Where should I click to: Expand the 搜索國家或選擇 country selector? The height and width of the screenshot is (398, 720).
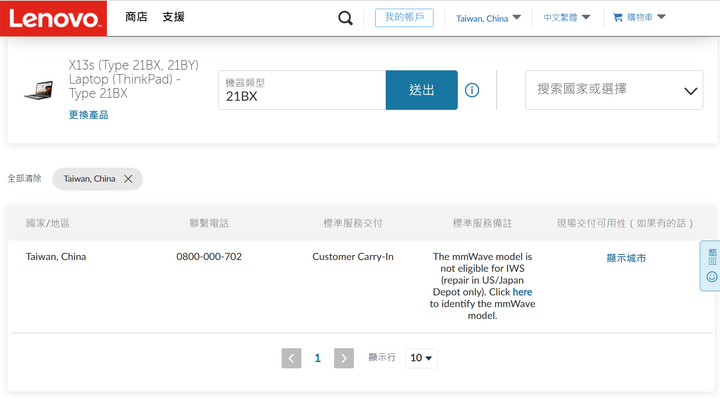point(614,90)
